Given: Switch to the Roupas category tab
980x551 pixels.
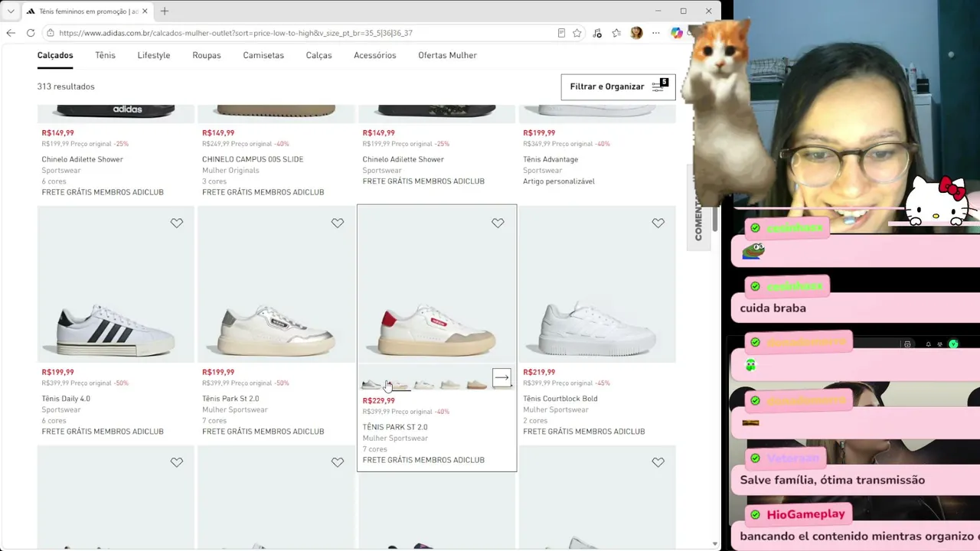Looking at the screenshot, I should click(x=207, y=55).
